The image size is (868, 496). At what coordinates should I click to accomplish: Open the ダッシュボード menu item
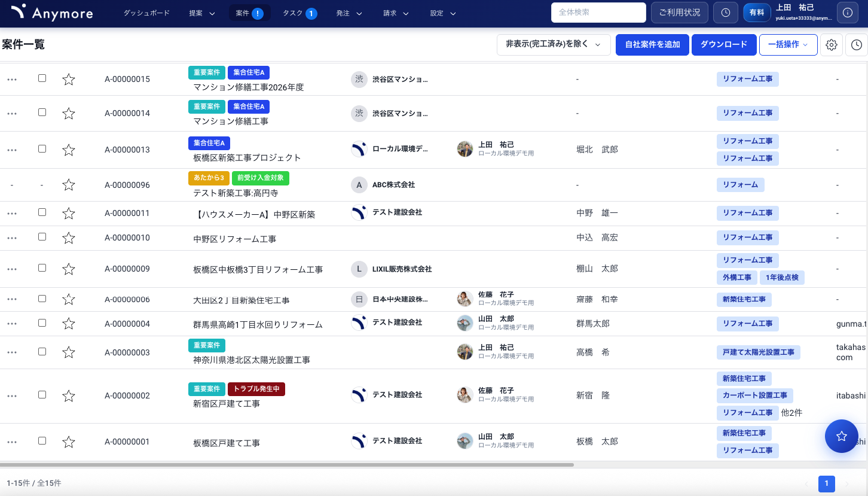(146, 12)
